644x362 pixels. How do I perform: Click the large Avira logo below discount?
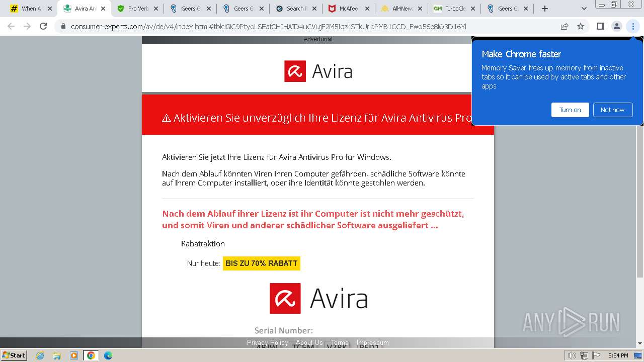point(318,298)
